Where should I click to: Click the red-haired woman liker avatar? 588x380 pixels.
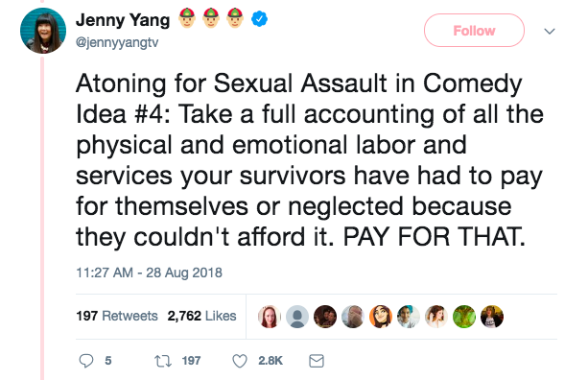tap(270, 317)
